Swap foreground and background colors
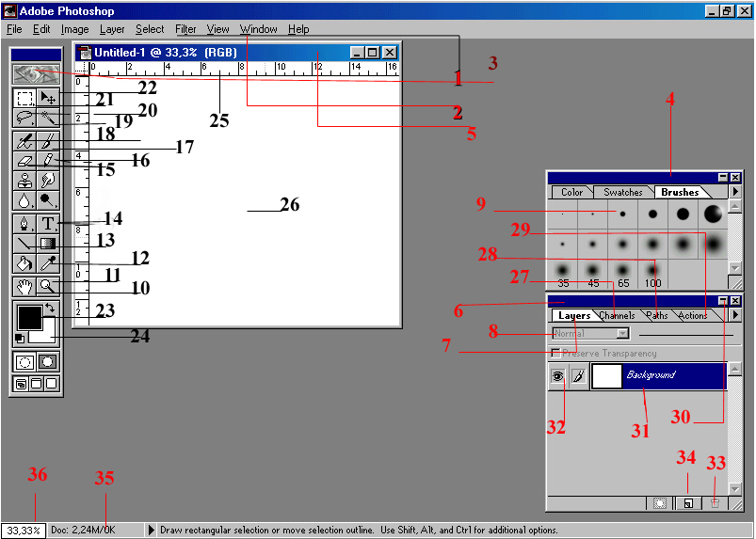The image size is (756, 539). 50,308
